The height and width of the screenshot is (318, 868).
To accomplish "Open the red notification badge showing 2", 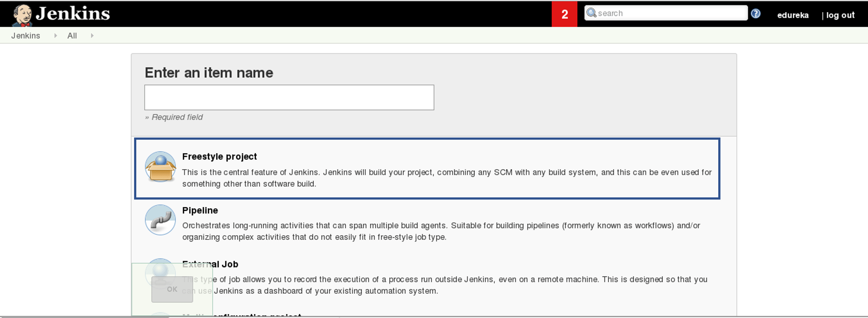I will pyautogui.click(x=564, y=14).
